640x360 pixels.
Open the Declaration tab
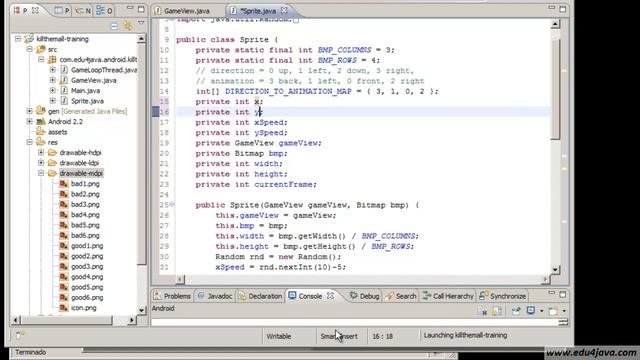tap(260, 296)
